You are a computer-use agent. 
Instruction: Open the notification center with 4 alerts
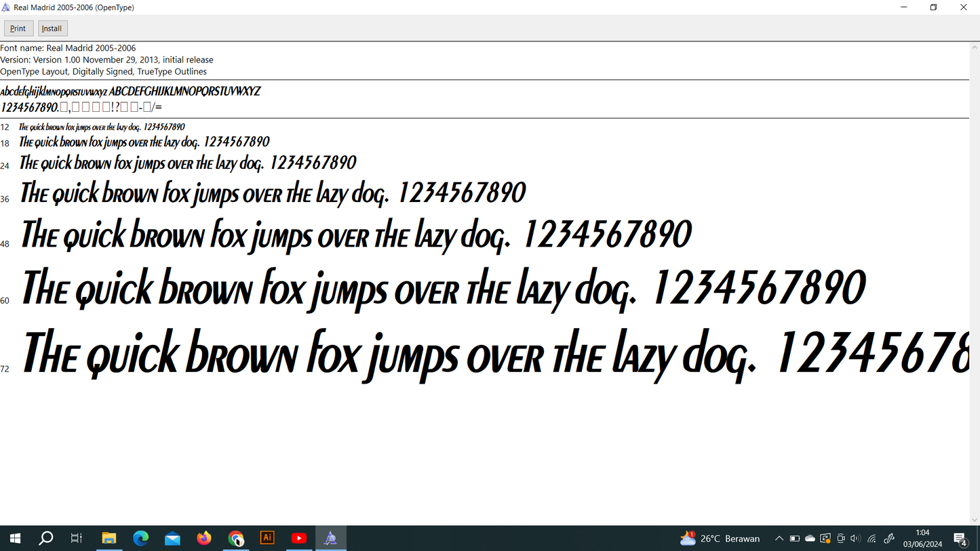coord(960,539)
